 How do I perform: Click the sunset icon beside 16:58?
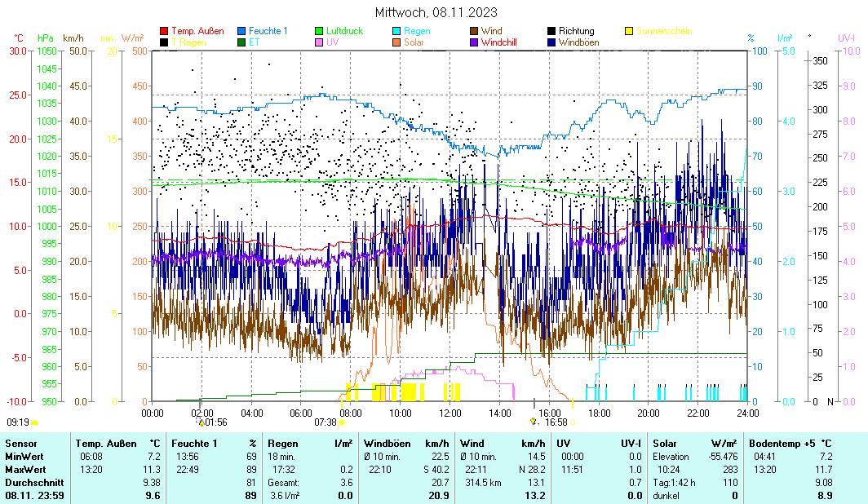click(x=534, y=422)
